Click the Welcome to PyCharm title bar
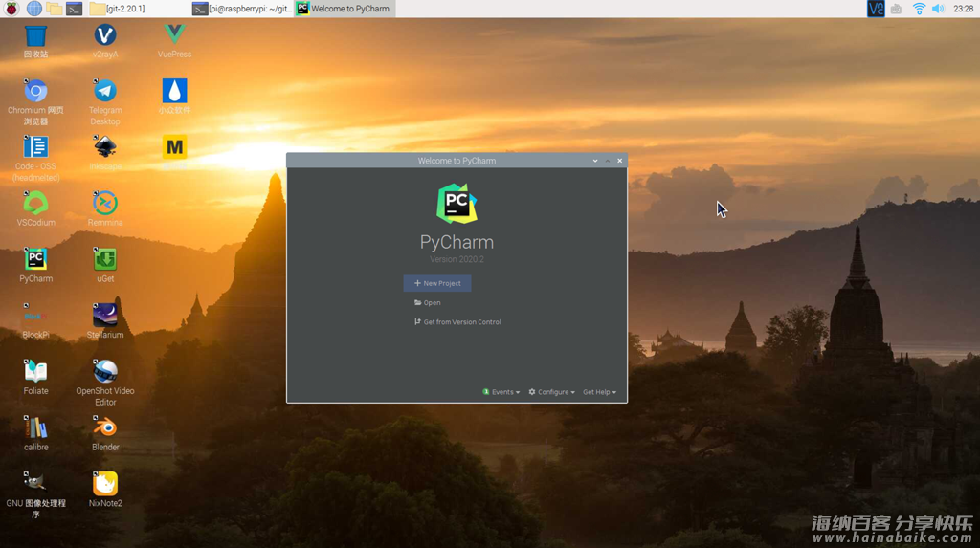This screenshot has height=548, width=980. 457,161
